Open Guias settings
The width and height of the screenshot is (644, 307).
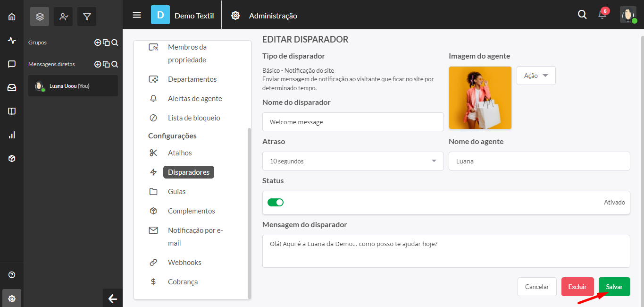[x=176, y=191]
